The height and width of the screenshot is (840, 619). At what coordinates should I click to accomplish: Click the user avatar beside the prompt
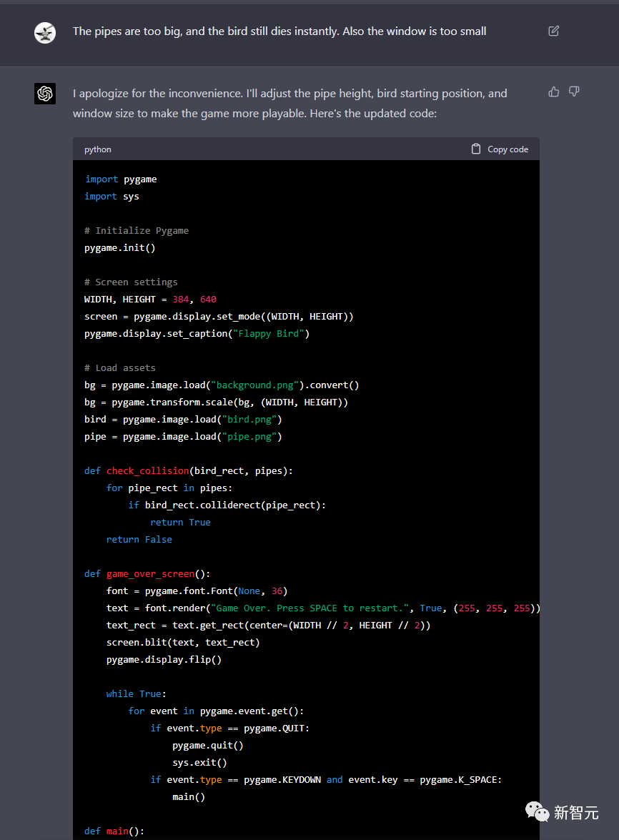click(x=45, y=33)
